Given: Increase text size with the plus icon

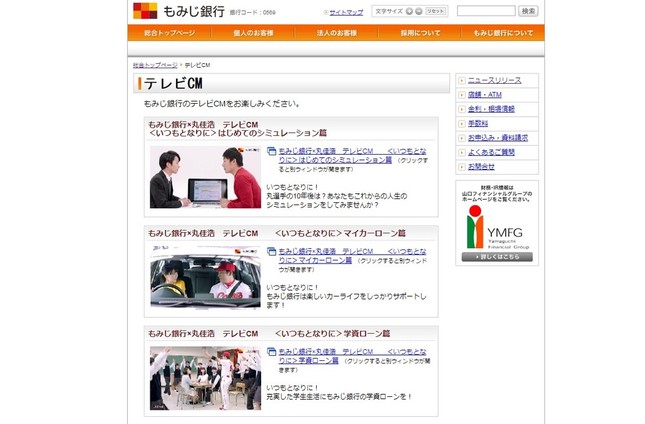Looking at the screenshot, I should (407, 11).
